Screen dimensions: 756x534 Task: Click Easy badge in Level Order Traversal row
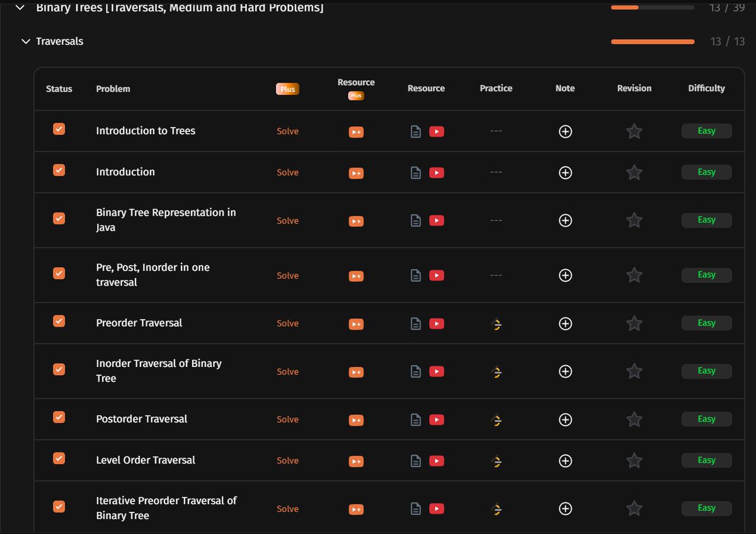coord(707,460)
